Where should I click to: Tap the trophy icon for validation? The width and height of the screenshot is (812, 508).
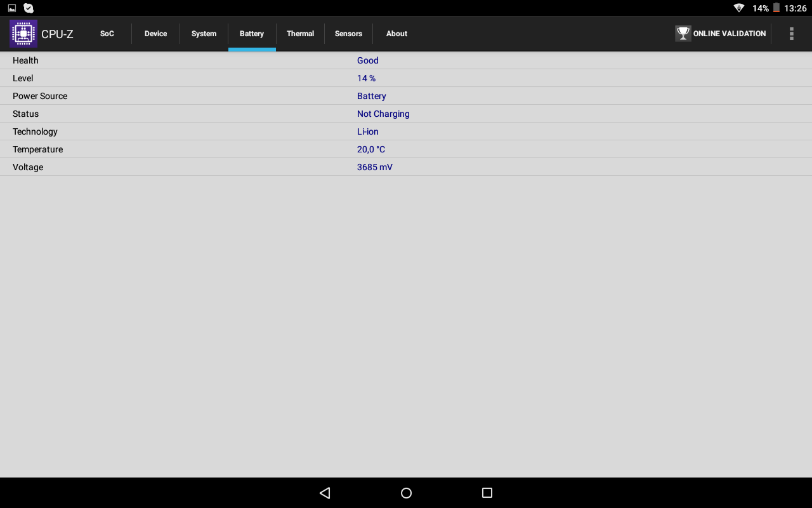pos(683,34)
